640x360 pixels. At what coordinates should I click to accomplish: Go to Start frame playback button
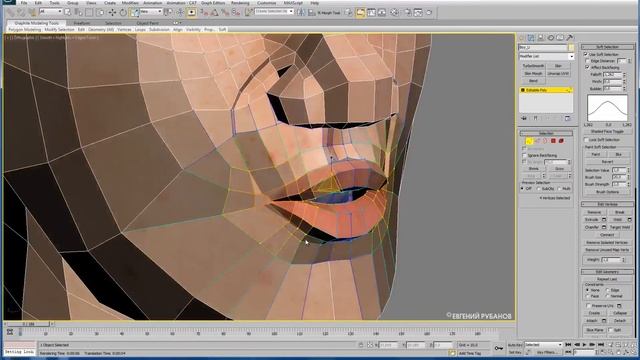[x=568, y=345]
